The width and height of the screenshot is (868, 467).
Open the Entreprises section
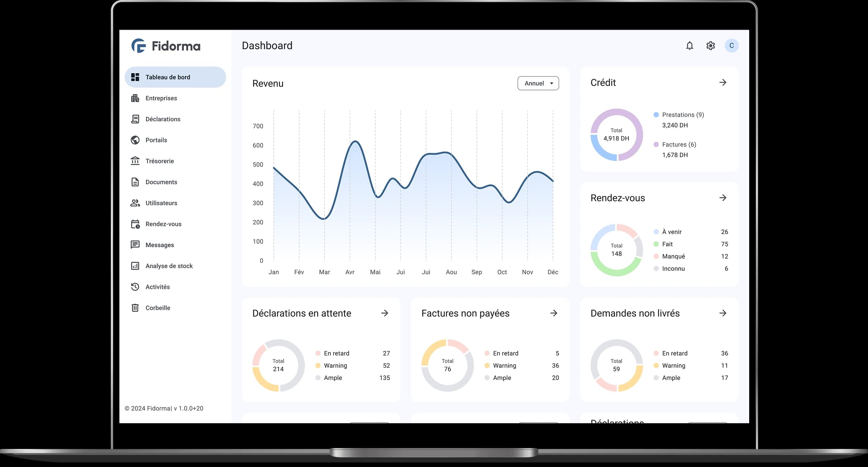coord(161,98)
